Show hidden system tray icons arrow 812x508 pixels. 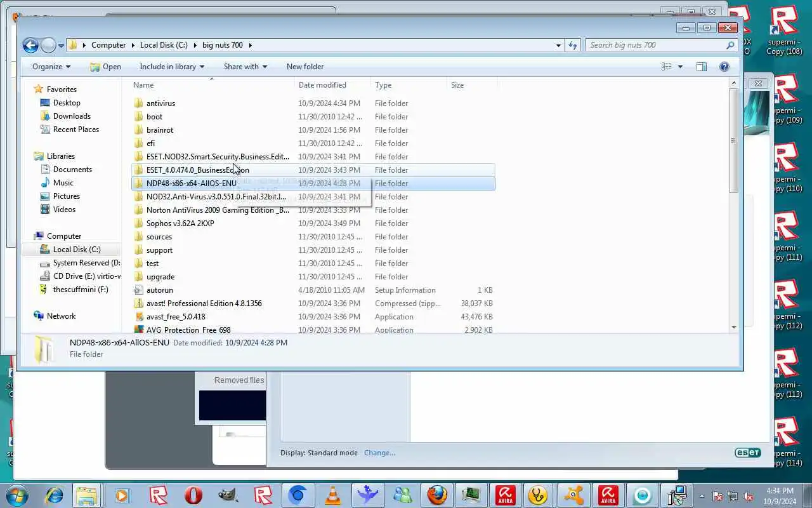click(702, 496)
